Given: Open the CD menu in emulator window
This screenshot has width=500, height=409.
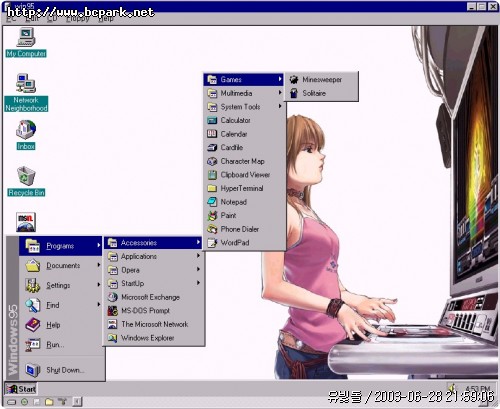Looking at the screenshot, I should tap(52, 19).
